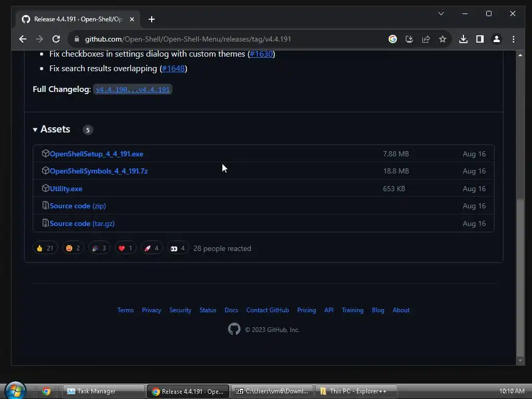
Task: Close the Release 4.4.191 tab
Action: coord(132,19)
